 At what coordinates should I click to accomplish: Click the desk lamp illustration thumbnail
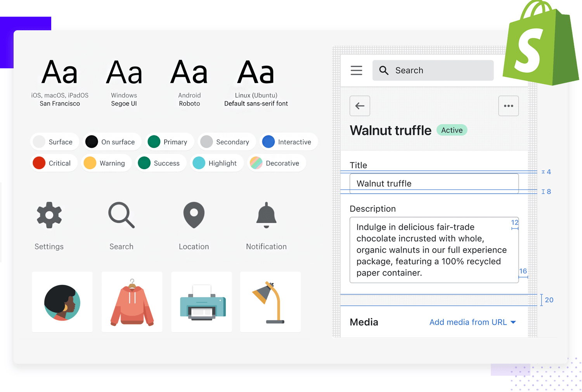pos(270,302)
